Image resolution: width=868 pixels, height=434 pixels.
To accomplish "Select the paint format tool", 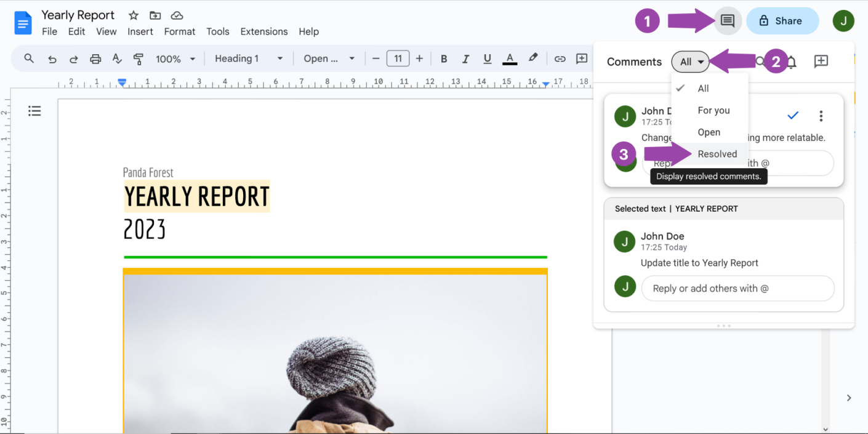I will pos(138,58).
